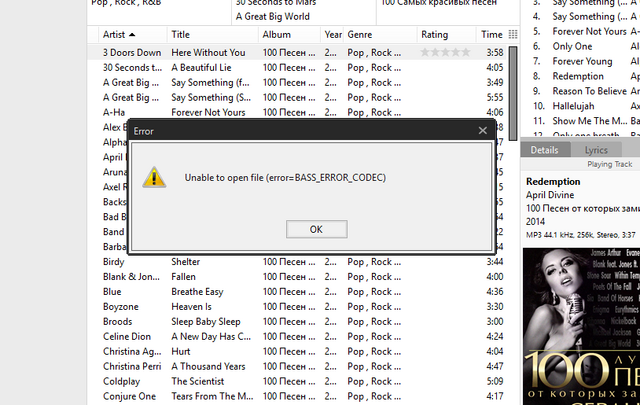Select Conjure One track row
This screenshot has width=640, height=405.
click(x=297, y=396)
